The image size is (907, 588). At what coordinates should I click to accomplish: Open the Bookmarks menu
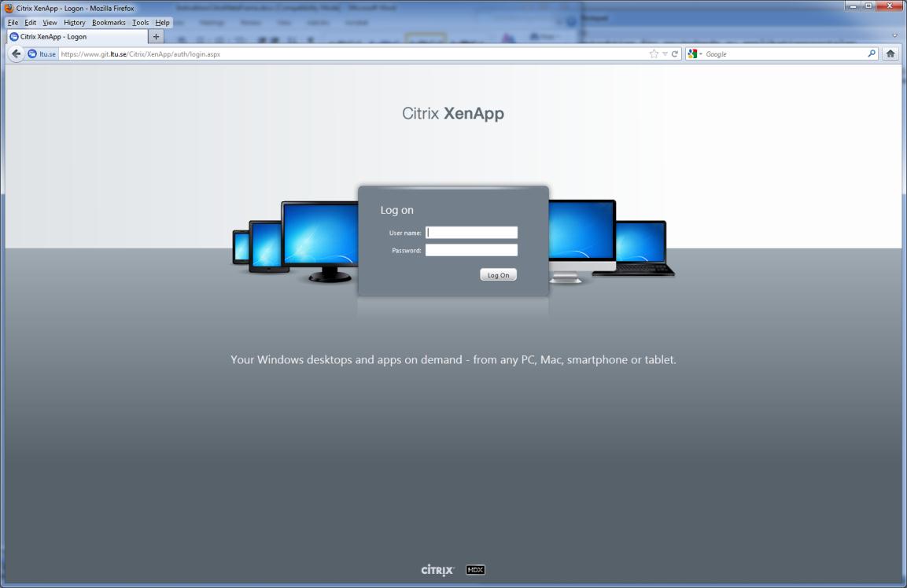pyautogui.click(x=109, y=23)
